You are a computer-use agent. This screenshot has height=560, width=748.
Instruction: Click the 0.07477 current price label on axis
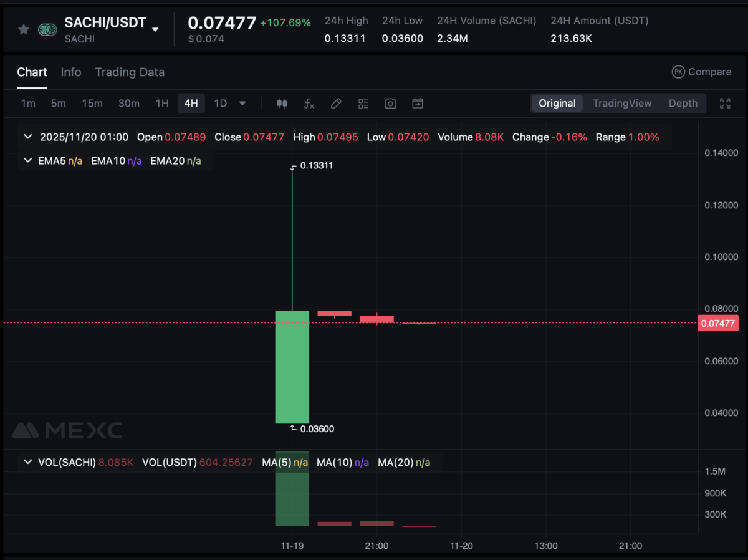[718, 323]
